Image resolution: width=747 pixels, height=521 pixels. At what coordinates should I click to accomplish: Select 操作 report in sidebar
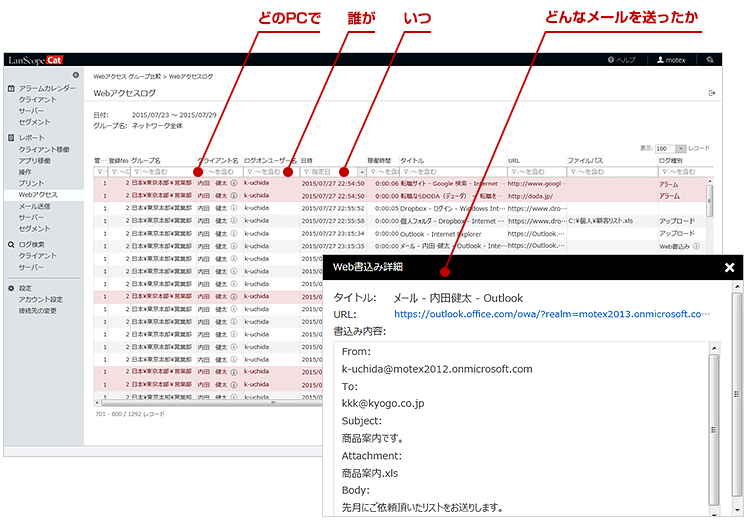tap(25, 171)
